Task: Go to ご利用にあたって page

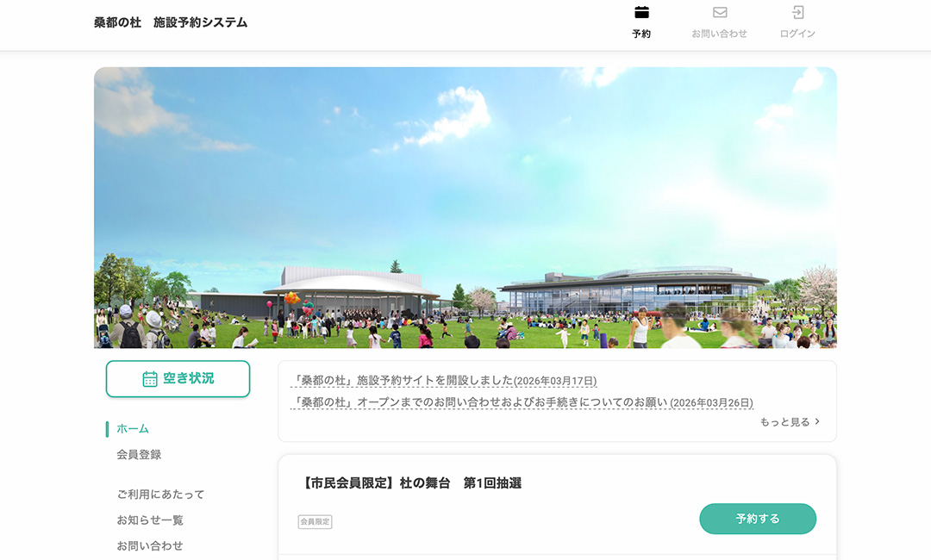Action: [x=160, y=495]
